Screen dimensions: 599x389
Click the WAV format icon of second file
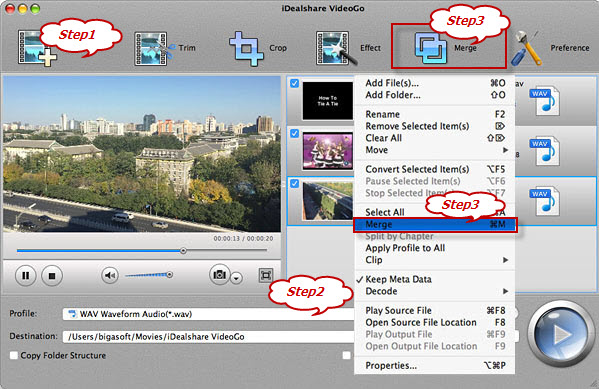point(545,151)
